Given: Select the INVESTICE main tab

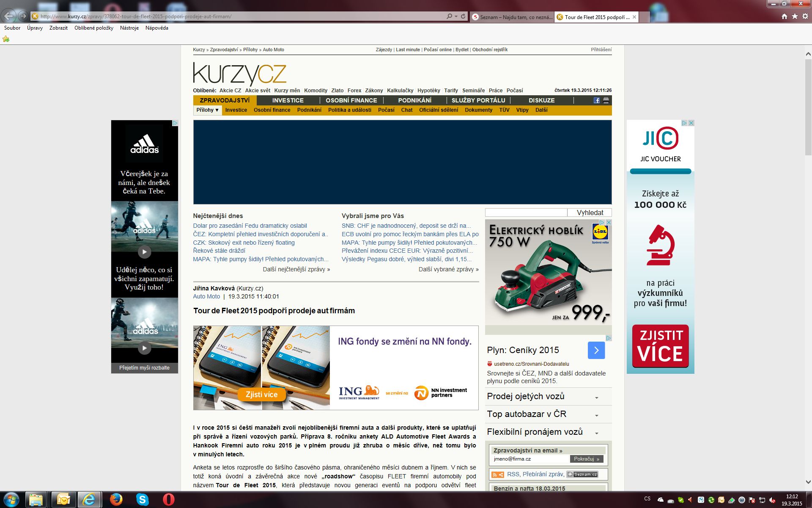Looking at the screenshot, I should coord(288,100).
